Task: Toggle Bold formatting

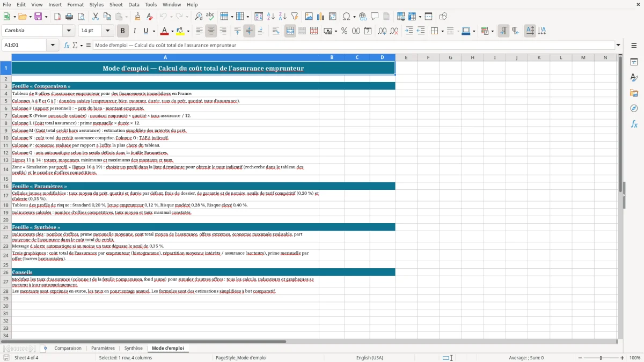Action: [122, 31]
